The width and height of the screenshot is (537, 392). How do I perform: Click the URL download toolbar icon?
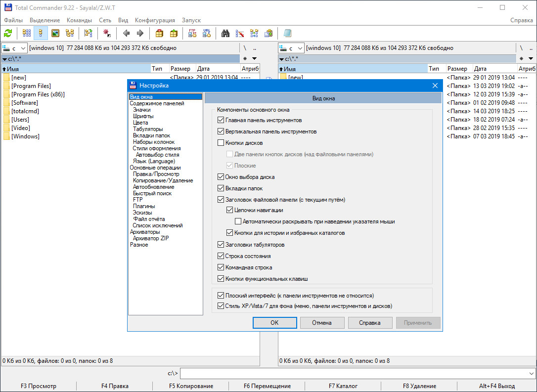pyautogui.click(x=207, y=34)
